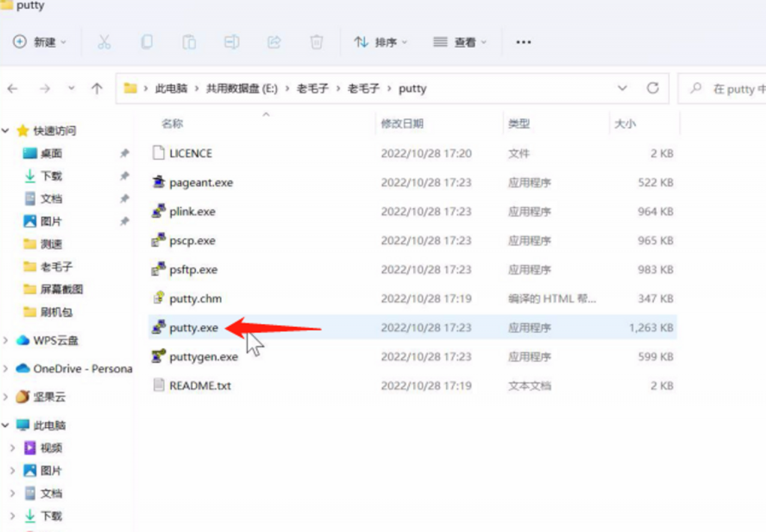The height and width of the screenshot is (532, 766).
Task: Click the Cut scissors icon in toolbar
Action: pyautogui.click(x=104, y=42)
